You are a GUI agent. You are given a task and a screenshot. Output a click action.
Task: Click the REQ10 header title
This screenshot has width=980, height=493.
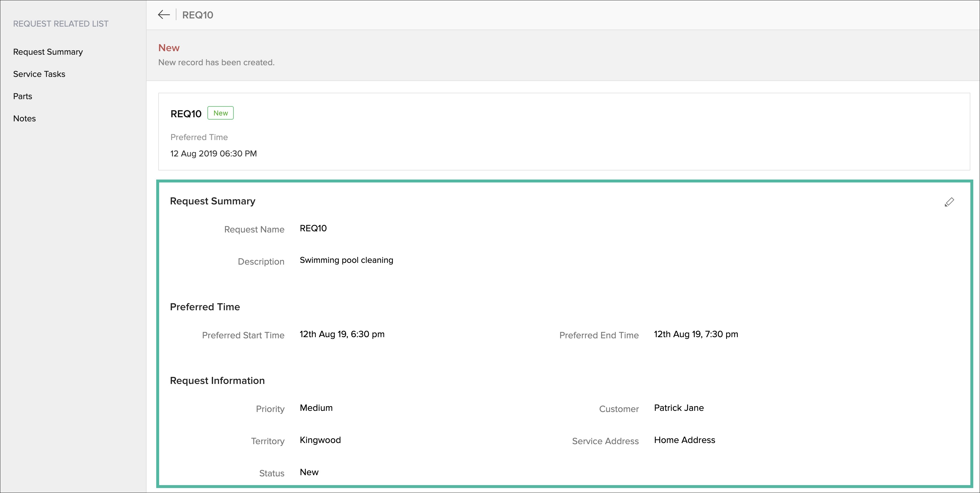tap(197, 15)
